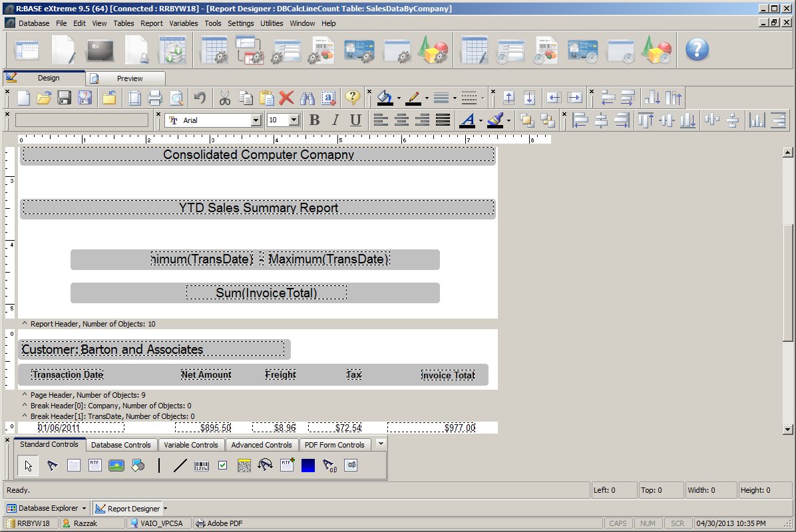Toggle Italic formatting
This screenshot has width=796, height=532.
click(335, 120)
